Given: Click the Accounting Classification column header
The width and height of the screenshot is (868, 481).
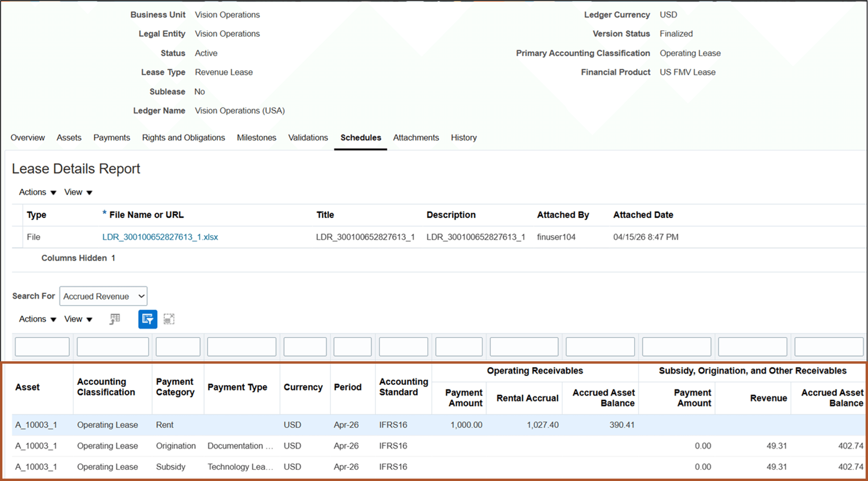Looking at the screenshot, I should [106, 387].
